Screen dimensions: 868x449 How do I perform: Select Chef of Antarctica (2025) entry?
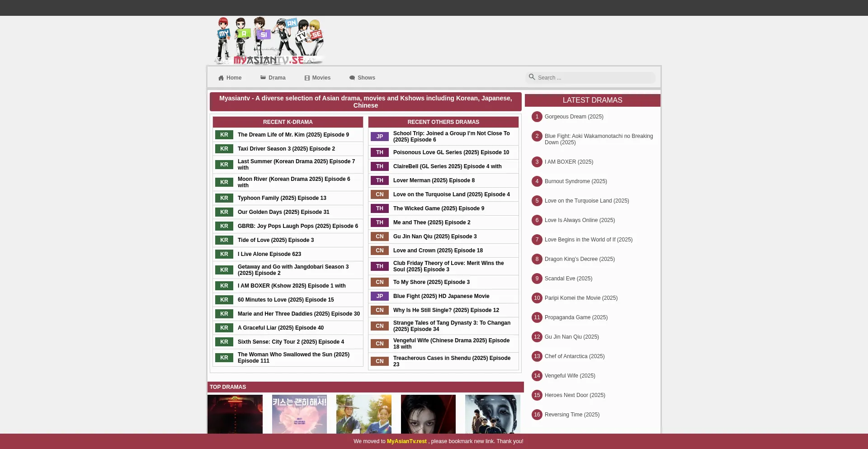coord(574,356)
